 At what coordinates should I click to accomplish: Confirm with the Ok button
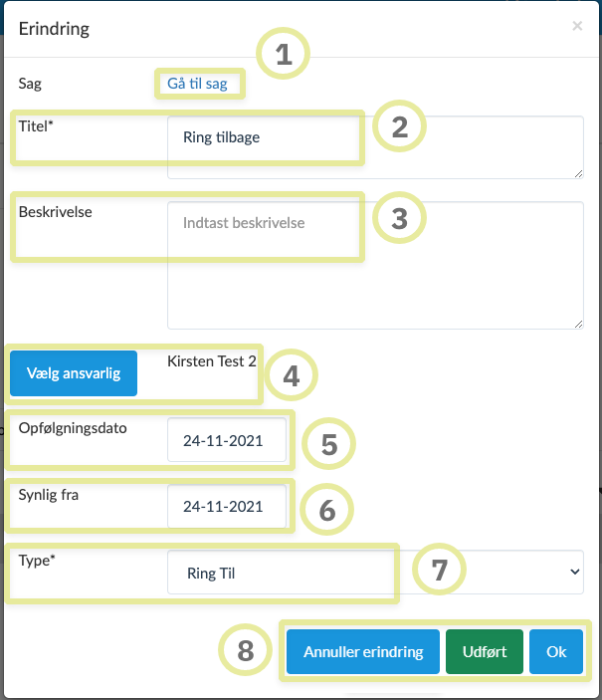tap(556, 652)
